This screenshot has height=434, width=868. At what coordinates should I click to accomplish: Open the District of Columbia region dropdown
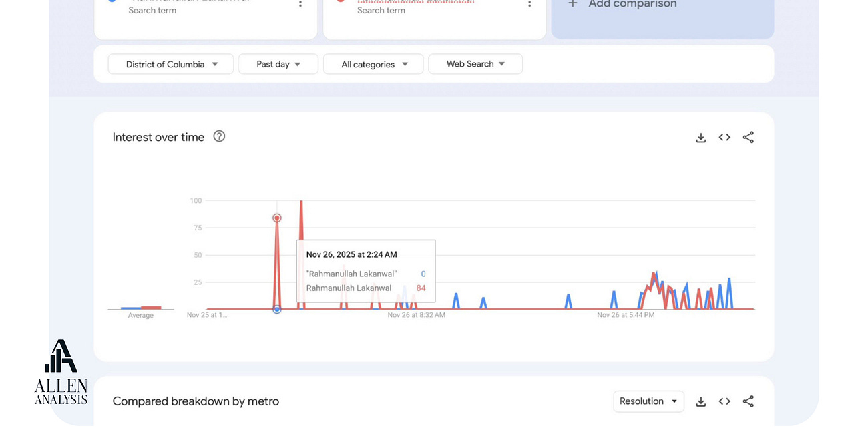click(170, 64)
